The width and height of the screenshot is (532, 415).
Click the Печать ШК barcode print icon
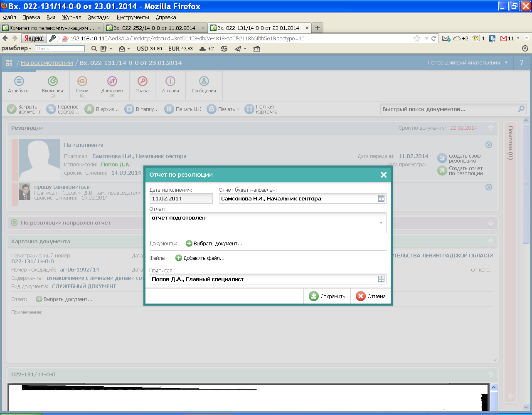(169, 109)
